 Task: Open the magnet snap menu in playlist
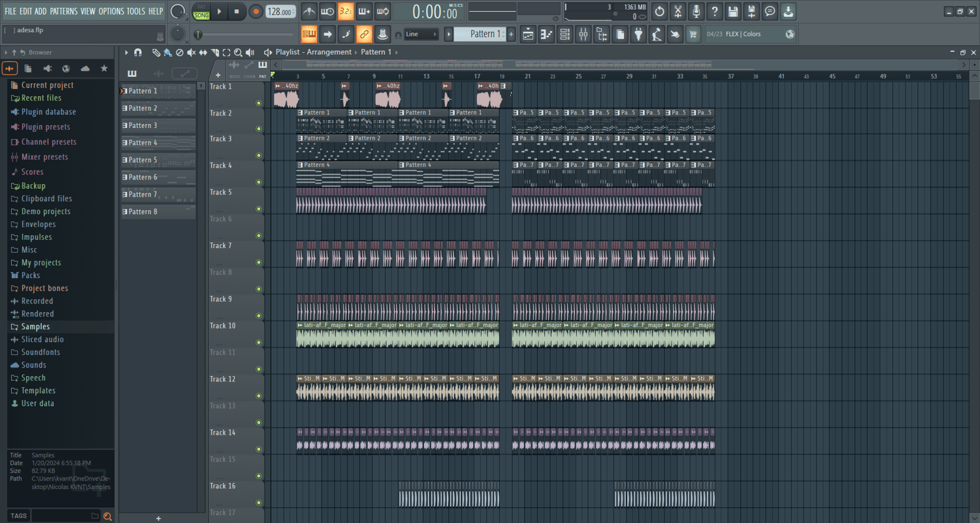point(138,52)
